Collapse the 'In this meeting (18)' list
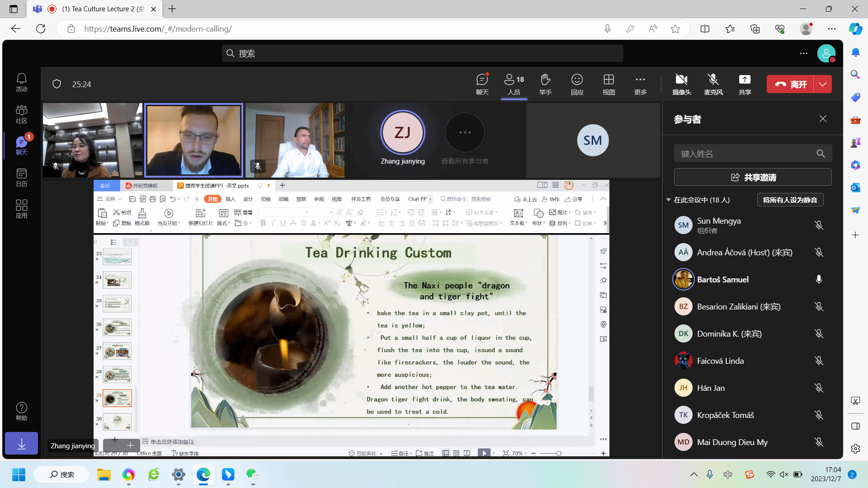The width and height of the screenshot is (868, 488). (x=669, y=200)
